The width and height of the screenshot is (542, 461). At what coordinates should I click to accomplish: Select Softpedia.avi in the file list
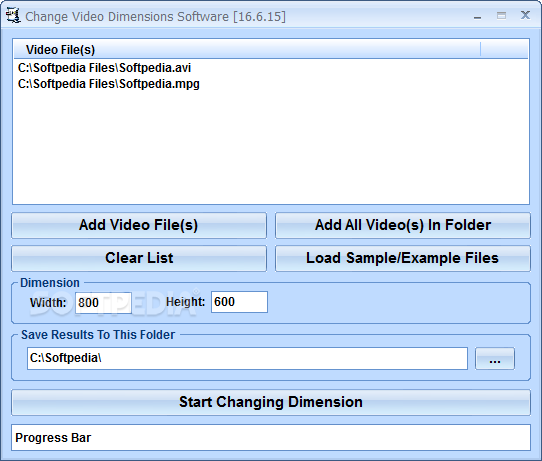coord(104,68)
